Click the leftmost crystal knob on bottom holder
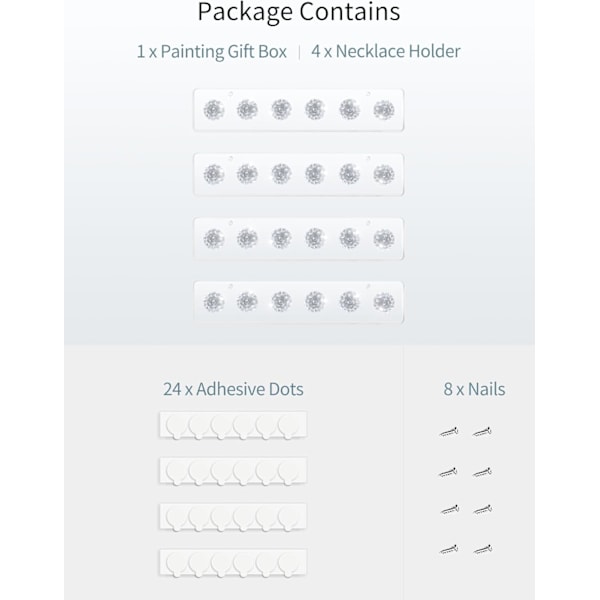This screenshot has height=600, width=600. coord(214,302)
